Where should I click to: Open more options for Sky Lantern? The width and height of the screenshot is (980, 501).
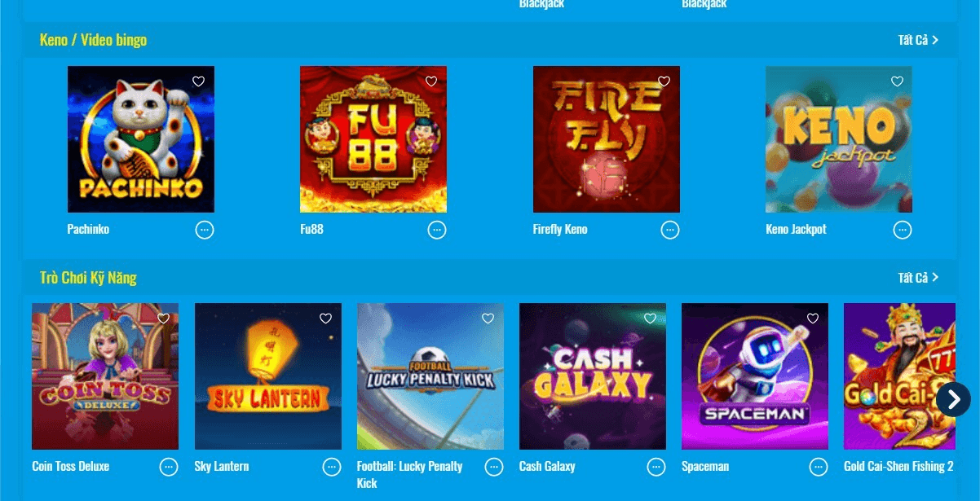332,467
